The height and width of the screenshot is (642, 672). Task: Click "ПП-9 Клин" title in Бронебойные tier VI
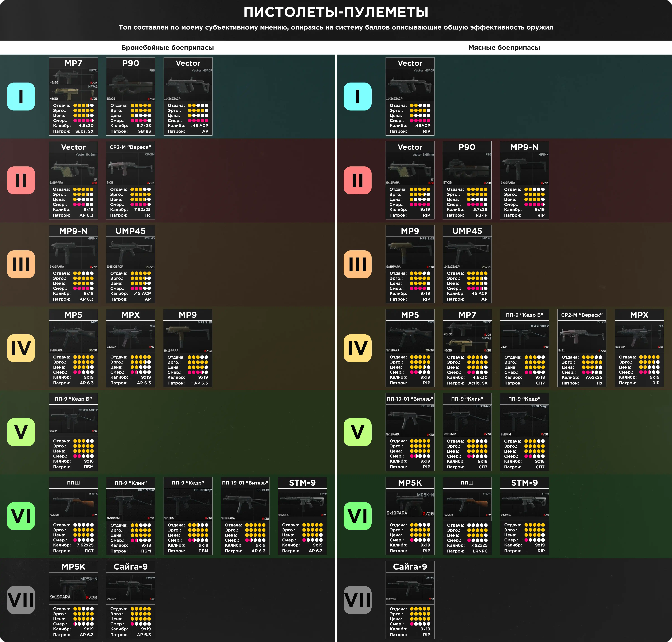click(x=131, y=483)
